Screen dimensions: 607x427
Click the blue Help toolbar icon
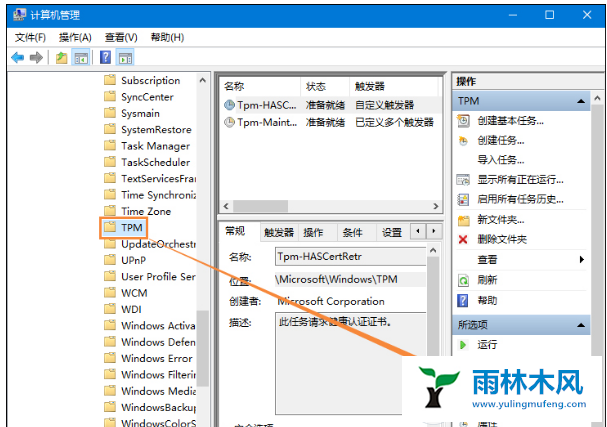click(107, 57)
